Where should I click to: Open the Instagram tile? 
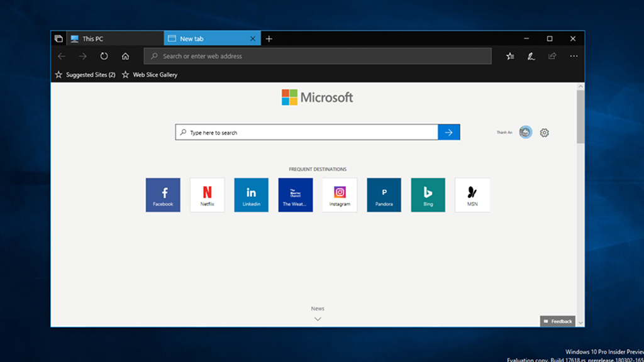click(x=340, y=195)
